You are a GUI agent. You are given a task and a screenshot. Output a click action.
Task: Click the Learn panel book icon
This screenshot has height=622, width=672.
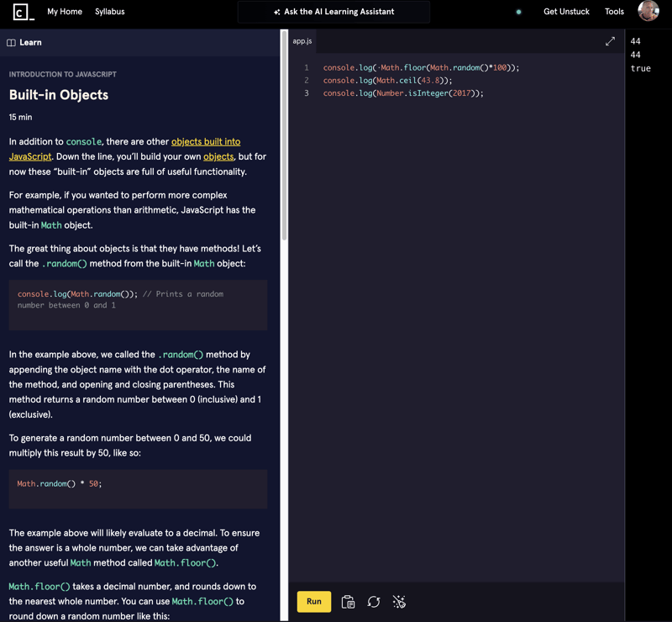click(12, 43)
